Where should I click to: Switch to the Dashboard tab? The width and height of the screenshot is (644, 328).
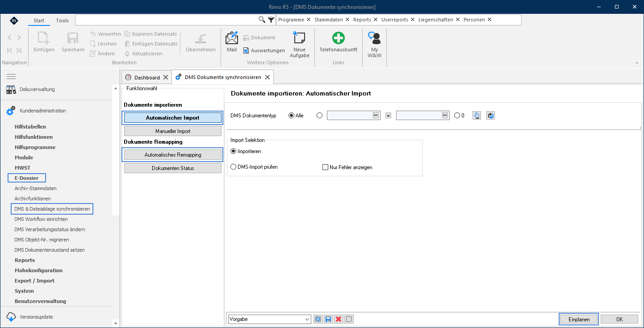147,77
